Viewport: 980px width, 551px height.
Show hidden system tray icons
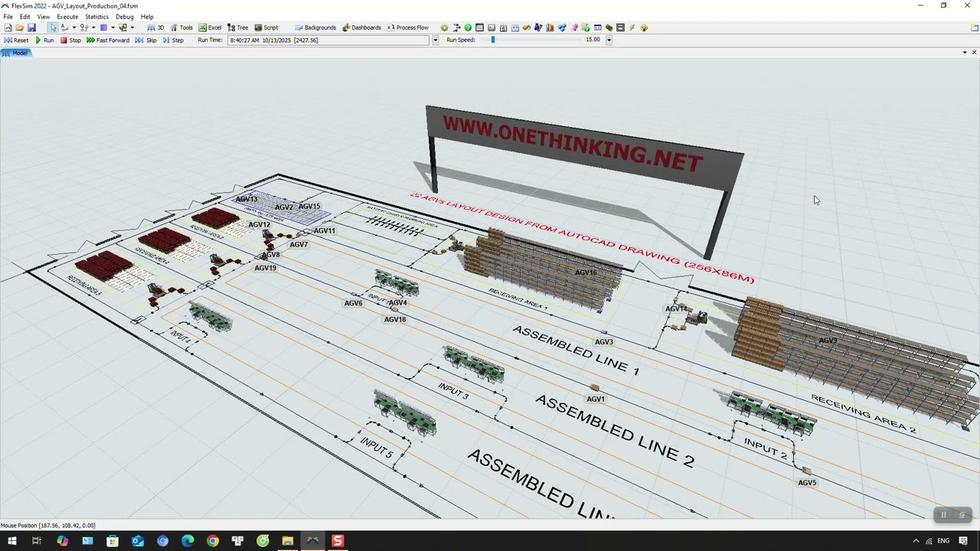coord(916,541)
